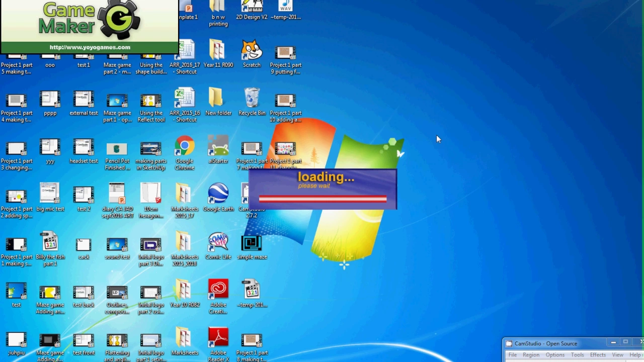
Task: Select the simple maze icon
Action: point(252,246)
